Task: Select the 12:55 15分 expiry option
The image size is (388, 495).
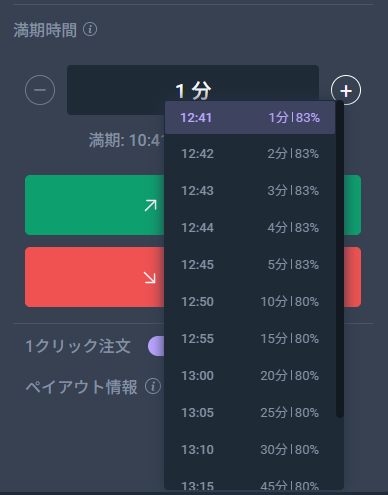Action: pyautogui.click(x=250, y=339)
